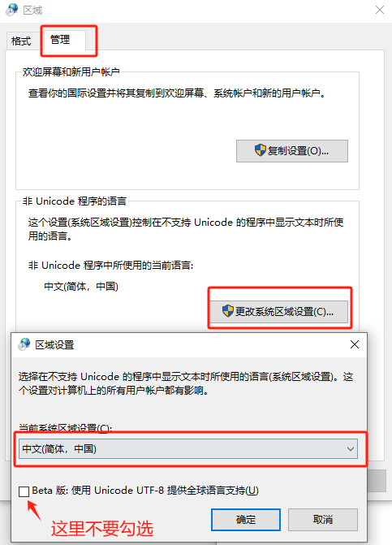Select the 管理 tab
Image resolution: width=392 pixels, height=545 pixels.
point(60,39)
